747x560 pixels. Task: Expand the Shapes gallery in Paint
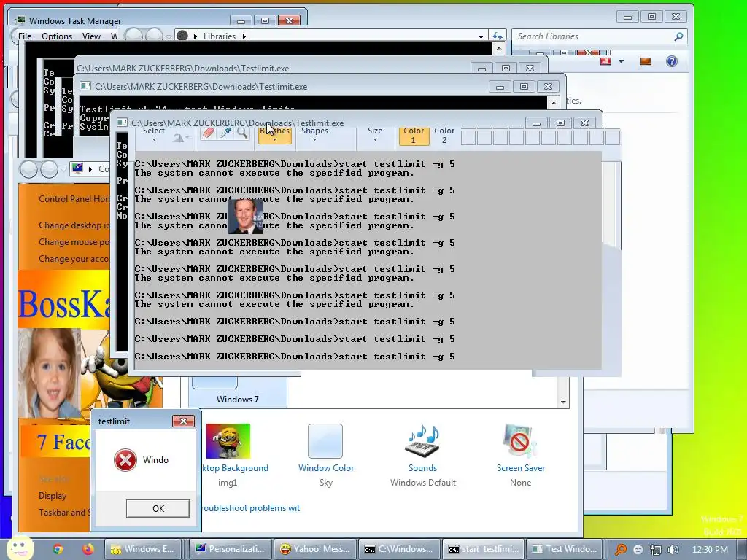[x=314, y=135]
